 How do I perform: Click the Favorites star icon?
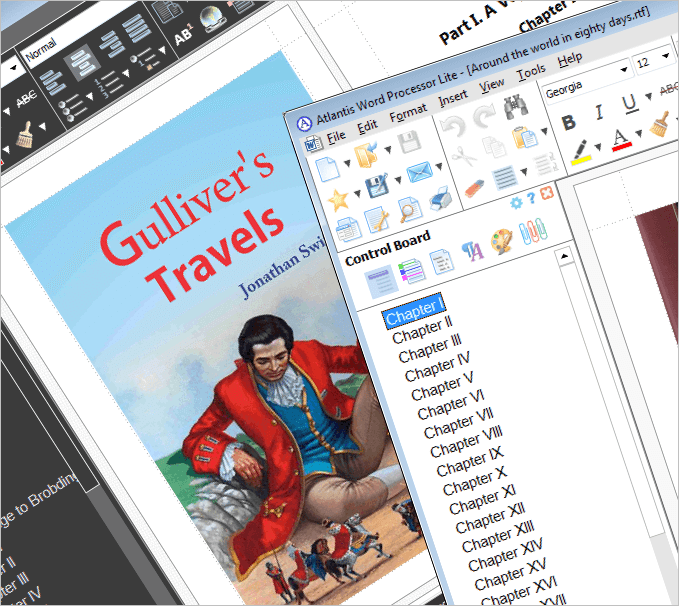point(338,200)
